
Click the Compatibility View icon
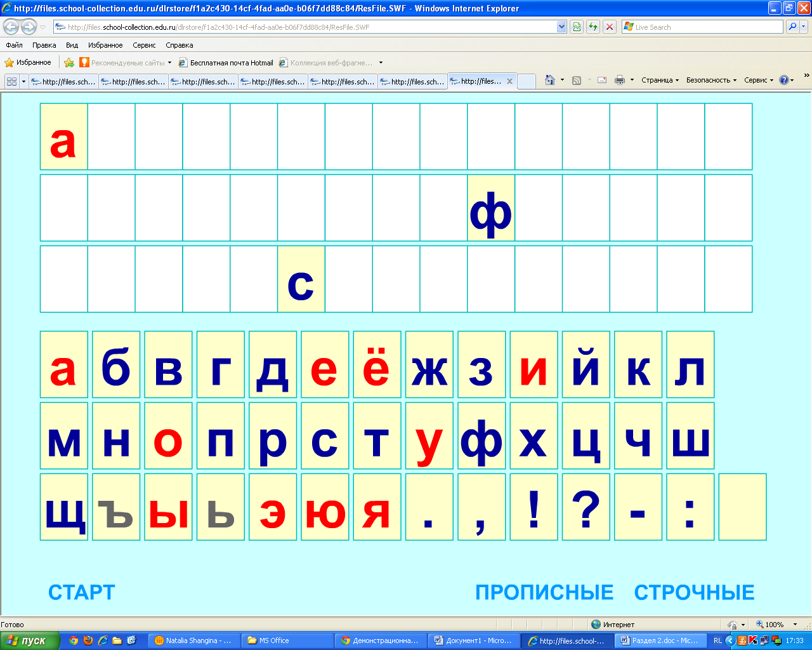coord(577,27)
